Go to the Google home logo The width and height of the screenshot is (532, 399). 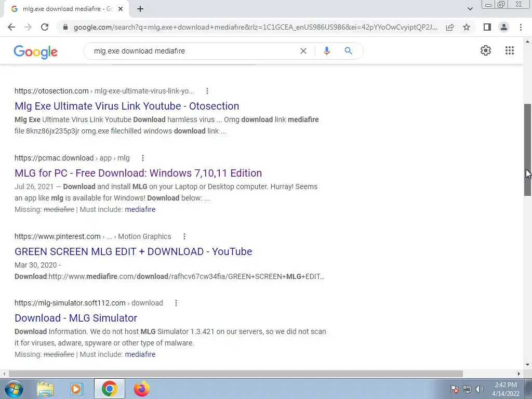point(36,51)
